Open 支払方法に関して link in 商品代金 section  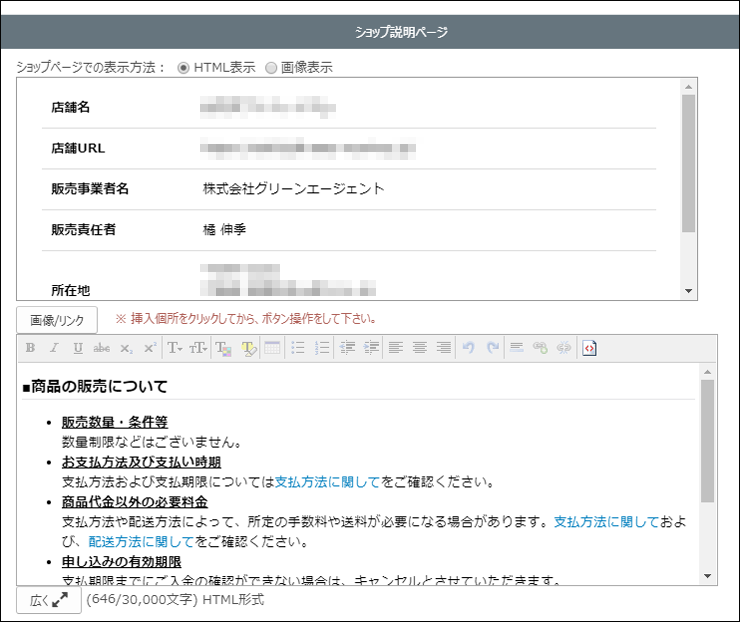(x=606, y=521)
